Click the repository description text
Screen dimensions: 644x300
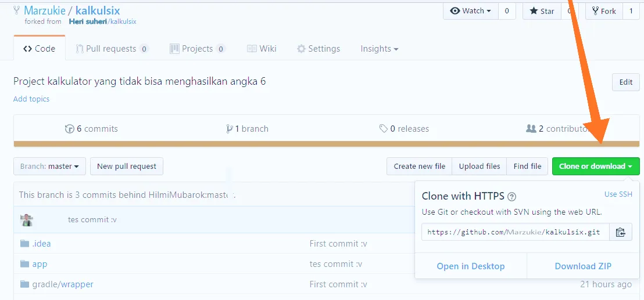click(x=139, y=82)
